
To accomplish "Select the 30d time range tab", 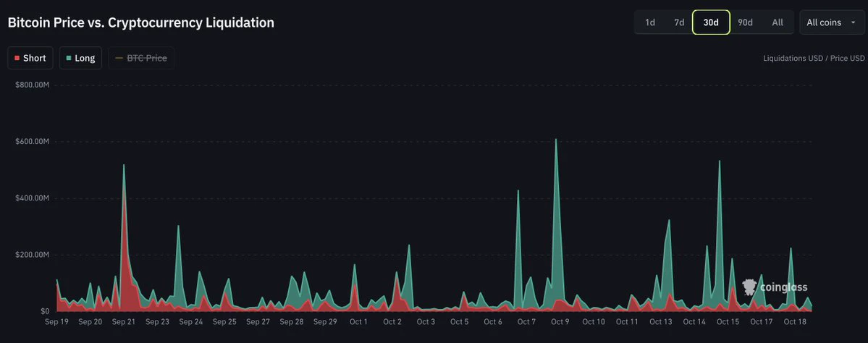I will [x=711, y=22].
